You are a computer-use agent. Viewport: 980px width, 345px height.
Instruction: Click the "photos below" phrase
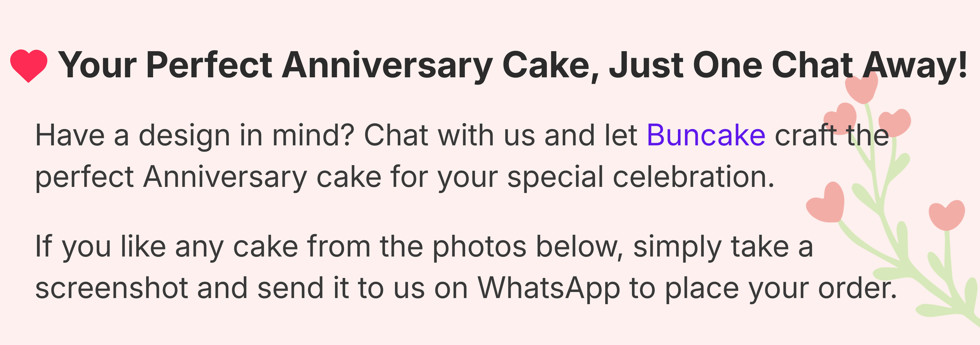coord(527,246)
